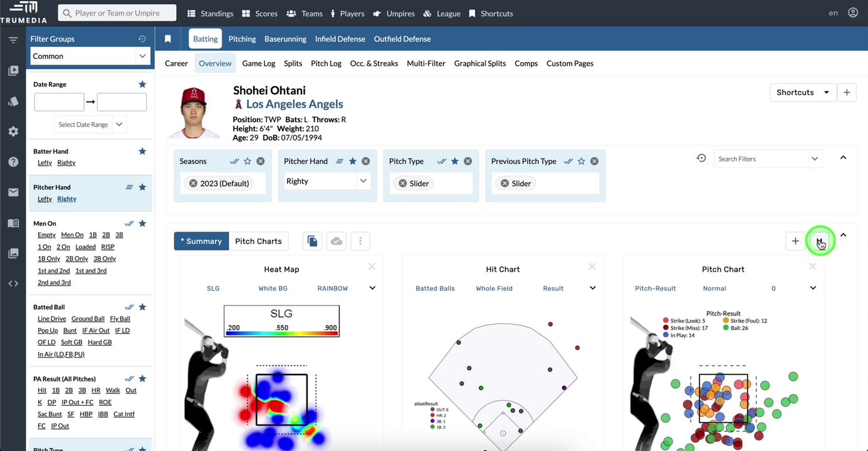Open the Common filter group dropdown
This screenshot has height=451, width=868.
pyautogui.click(x=91, y=56)
